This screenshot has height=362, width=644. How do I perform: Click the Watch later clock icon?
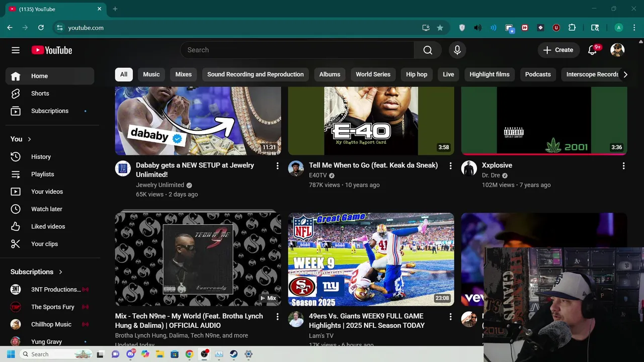tap(16, 209)
